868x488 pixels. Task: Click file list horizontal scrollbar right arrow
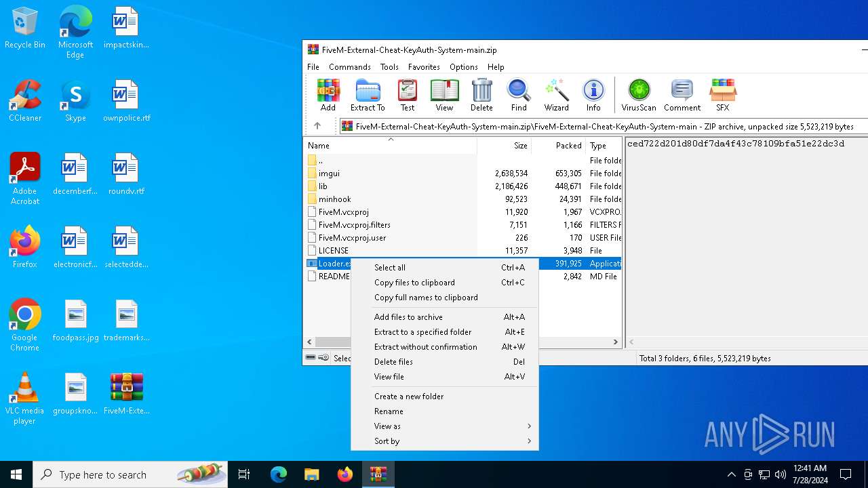coord(616,342)
